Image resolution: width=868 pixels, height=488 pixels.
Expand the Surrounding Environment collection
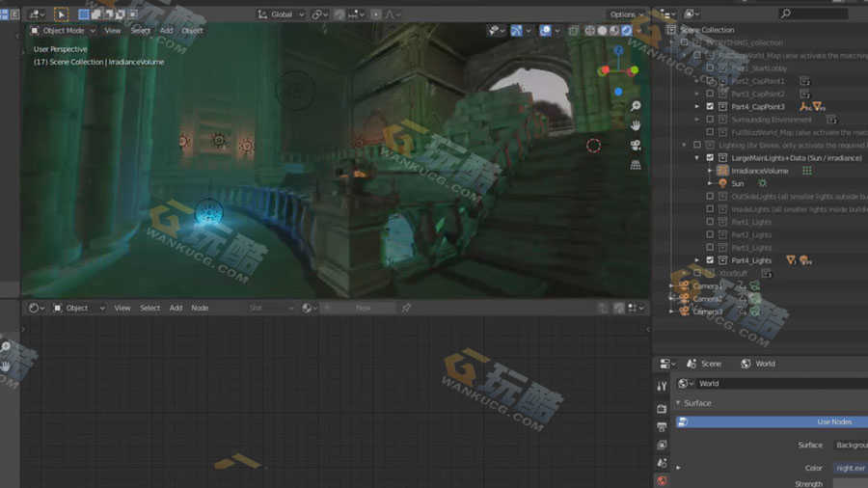(x=697, y=120)
